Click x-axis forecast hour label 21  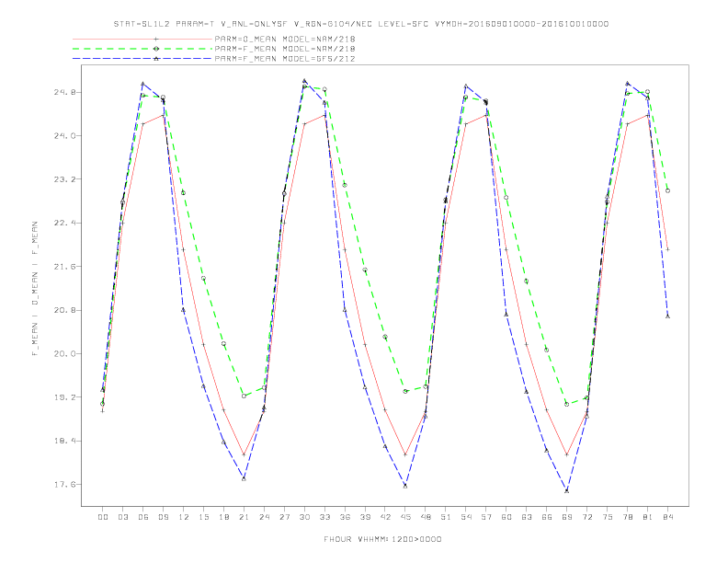[245, 517]
